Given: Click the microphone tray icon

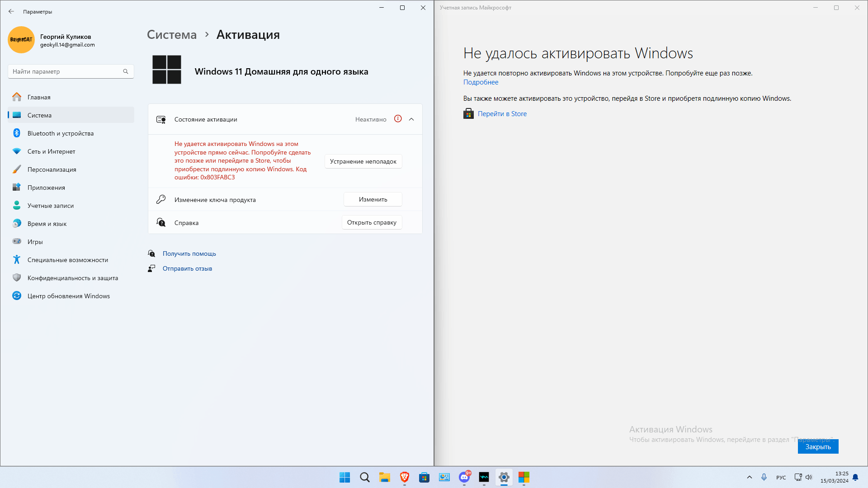Looking at the screenshot, I should [764, 477].
